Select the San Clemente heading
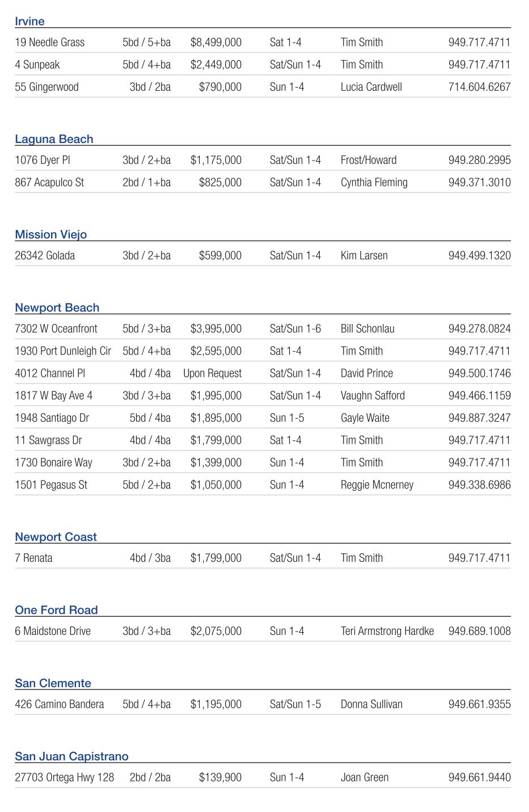 point(53,684)
